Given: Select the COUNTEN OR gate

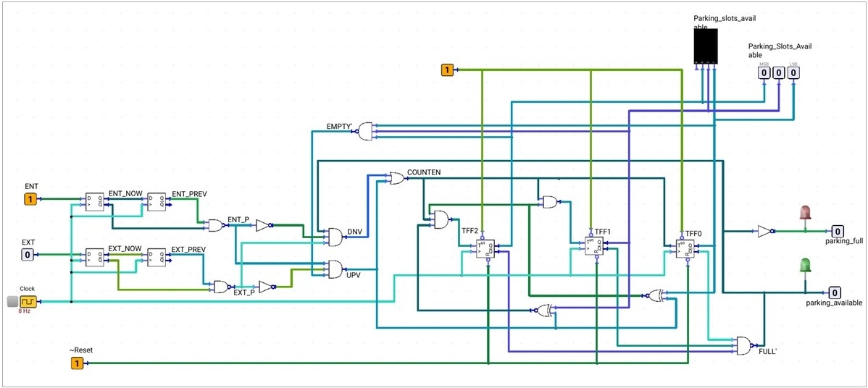Looking at the screenshot, I should pyautogui.click(x=397, y=178).
